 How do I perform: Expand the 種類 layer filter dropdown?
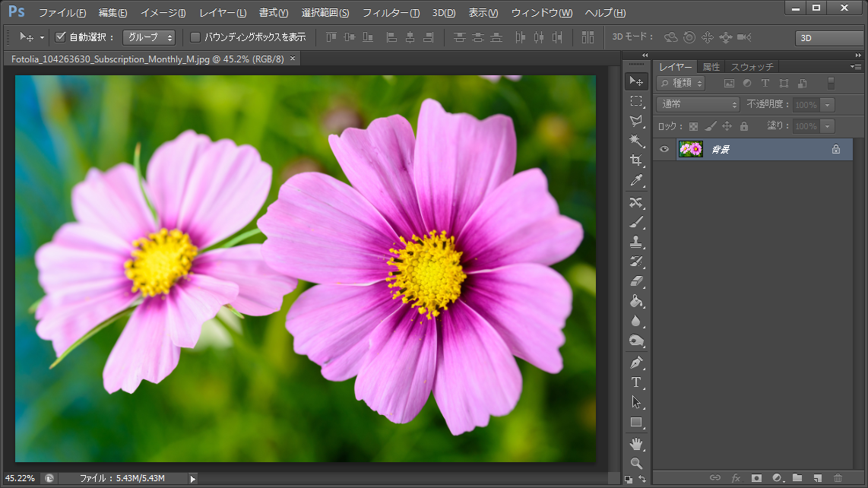point(681,83)
